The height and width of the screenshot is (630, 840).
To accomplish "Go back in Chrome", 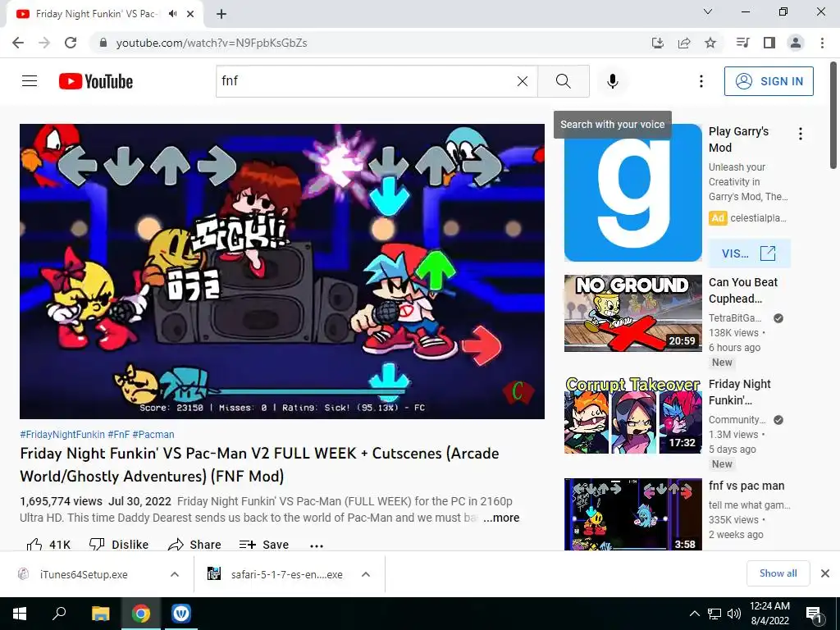I will [x=18, y=43].
